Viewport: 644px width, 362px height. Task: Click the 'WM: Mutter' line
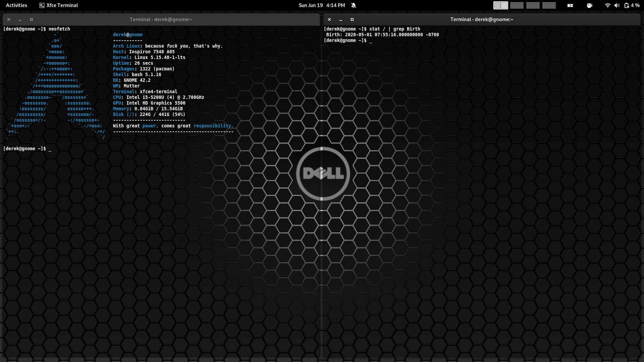coord(126,86)
